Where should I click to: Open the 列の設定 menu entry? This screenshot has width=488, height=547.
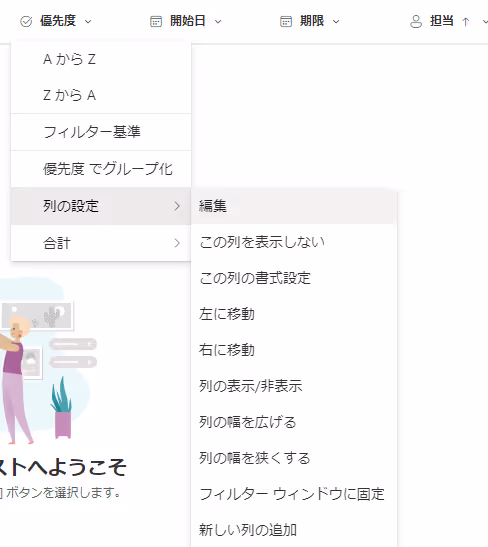pyautogui.click(x=101, y=206)
